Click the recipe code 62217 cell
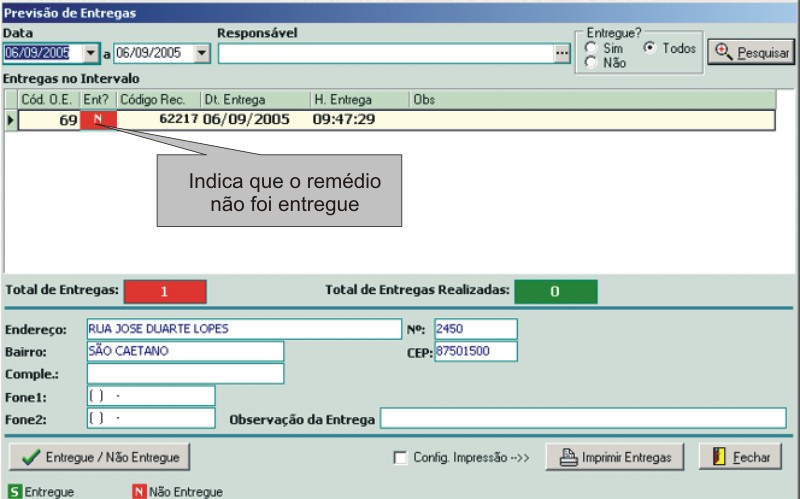The image size is (800, 499). (159, 119)
